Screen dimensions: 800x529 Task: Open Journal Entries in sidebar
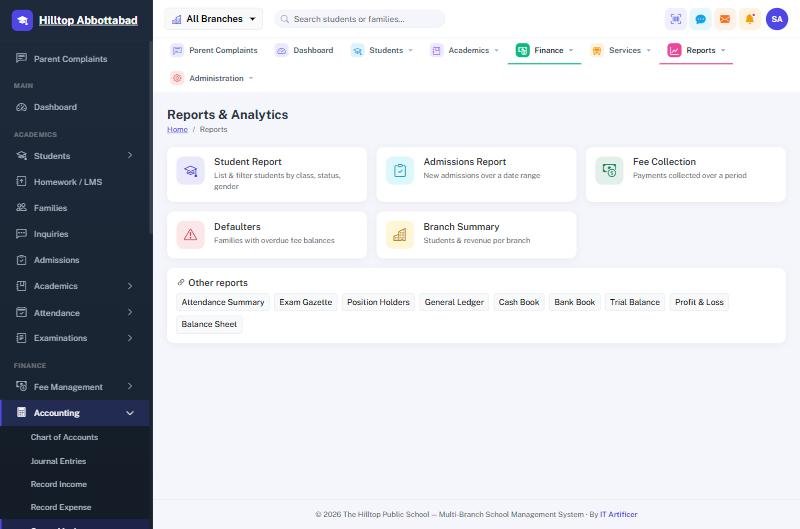[x=58, y=461]
